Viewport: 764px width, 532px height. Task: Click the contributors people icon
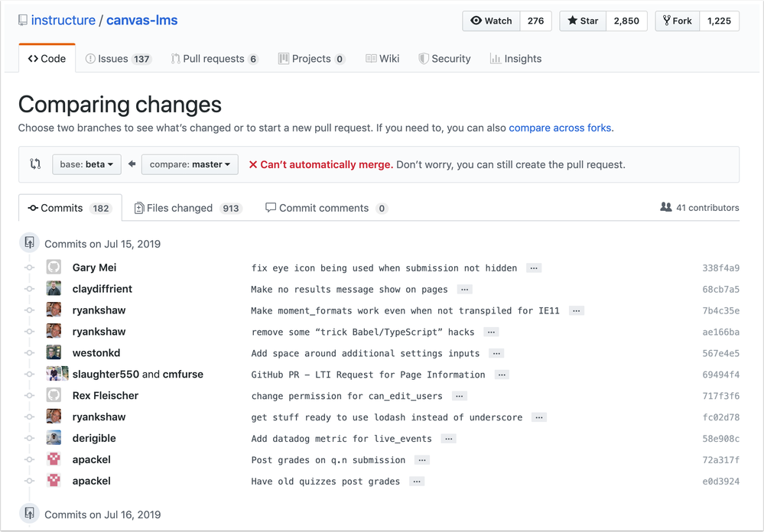click(x=666, y=207)
